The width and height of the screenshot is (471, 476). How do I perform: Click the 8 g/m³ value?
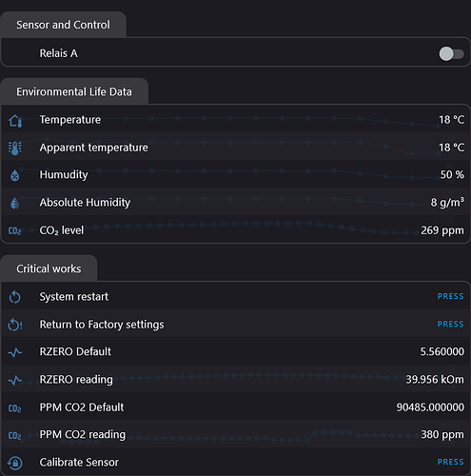point(447,202)
